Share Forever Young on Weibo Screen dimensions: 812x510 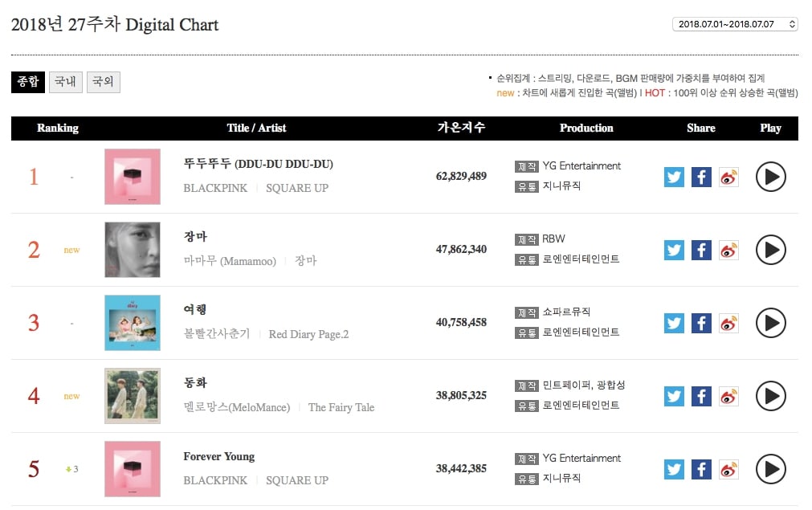(x=728, y=469)
